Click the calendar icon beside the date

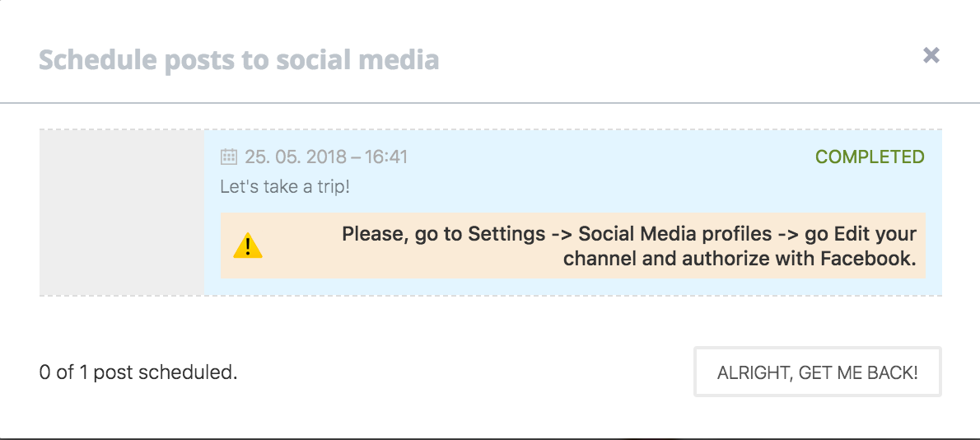point(229,157)
